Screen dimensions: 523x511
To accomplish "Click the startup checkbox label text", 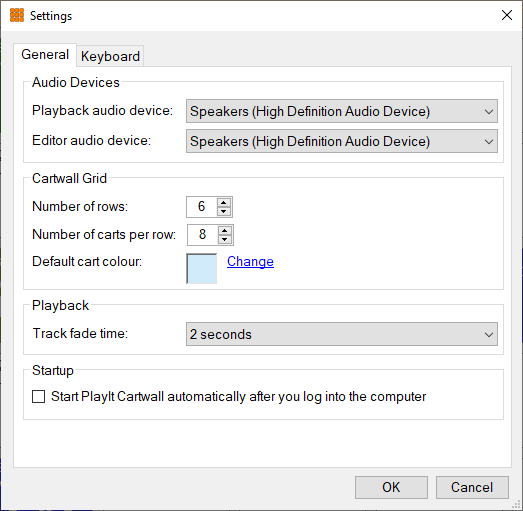I will (x=238, y=397).
